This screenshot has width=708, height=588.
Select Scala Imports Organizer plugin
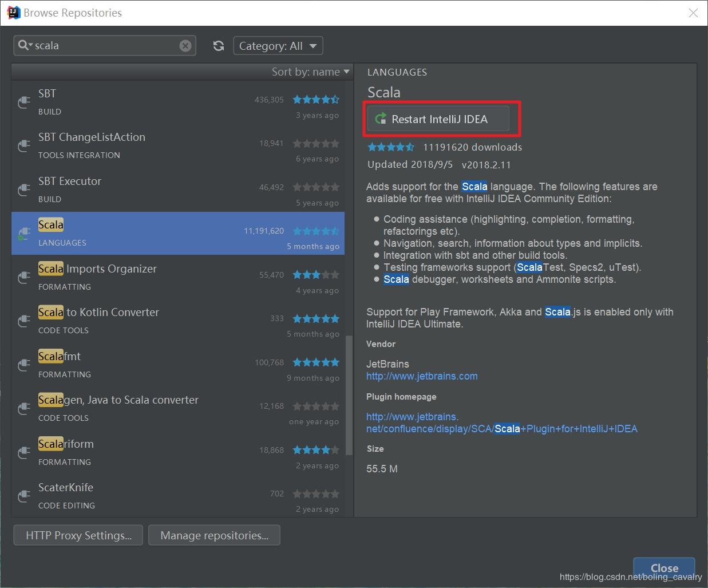97,269
